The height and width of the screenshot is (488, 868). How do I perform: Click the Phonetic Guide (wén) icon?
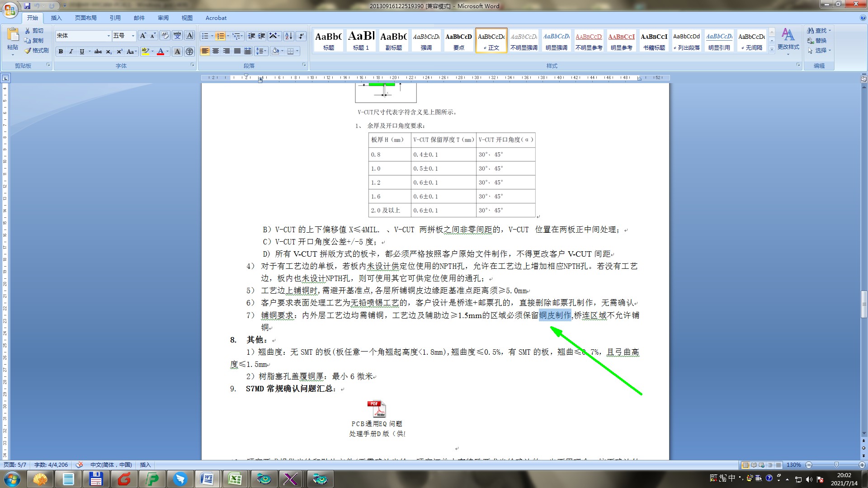point(177,36)
